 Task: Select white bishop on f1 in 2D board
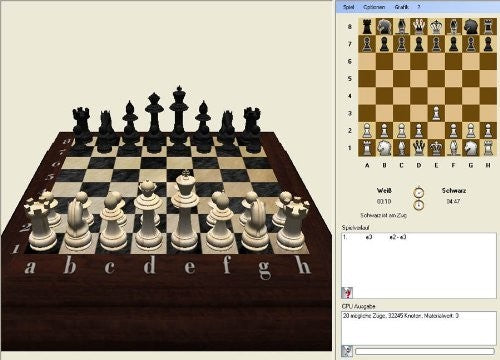pyautogui.click(x=454, y=148)
